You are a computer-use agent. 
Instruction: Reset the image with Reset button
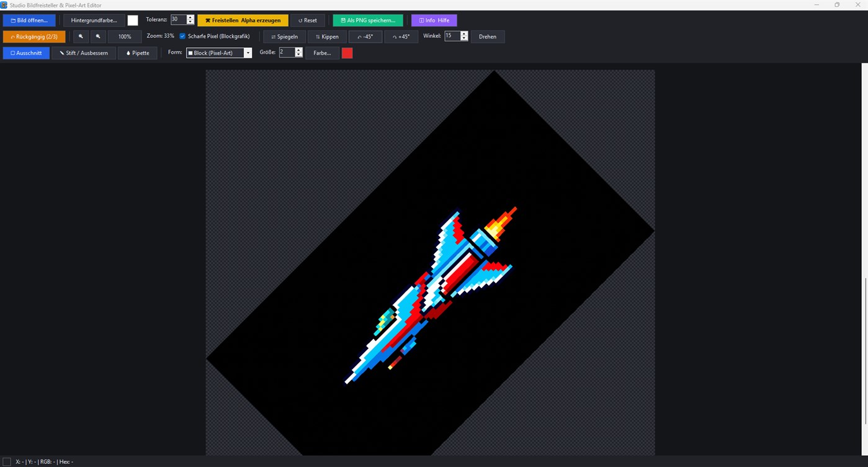[308, 20]
